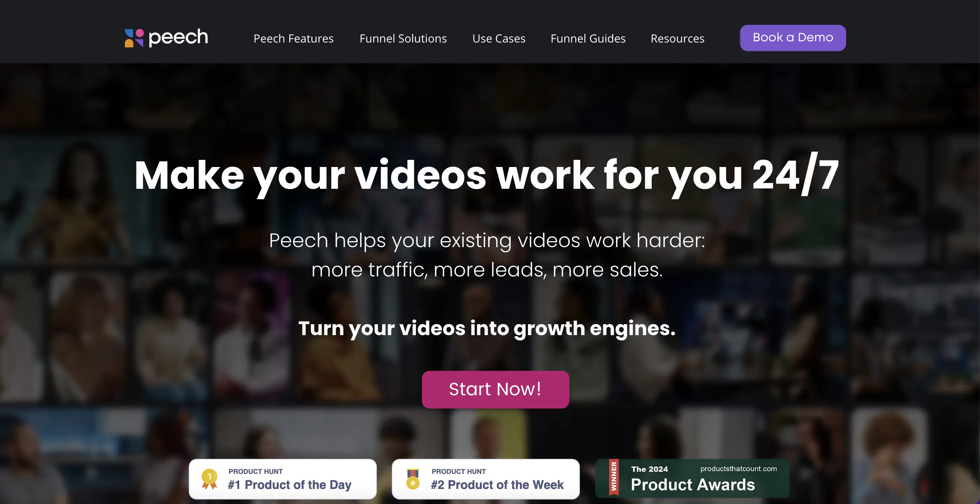
Task: Open the Funnel Guides menu
Action: 588,38
